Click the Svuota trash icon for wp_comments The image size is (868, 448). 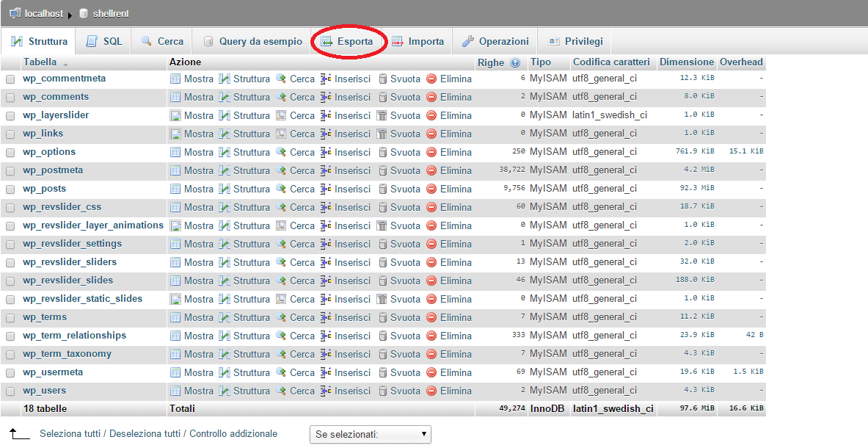(382, 97)
